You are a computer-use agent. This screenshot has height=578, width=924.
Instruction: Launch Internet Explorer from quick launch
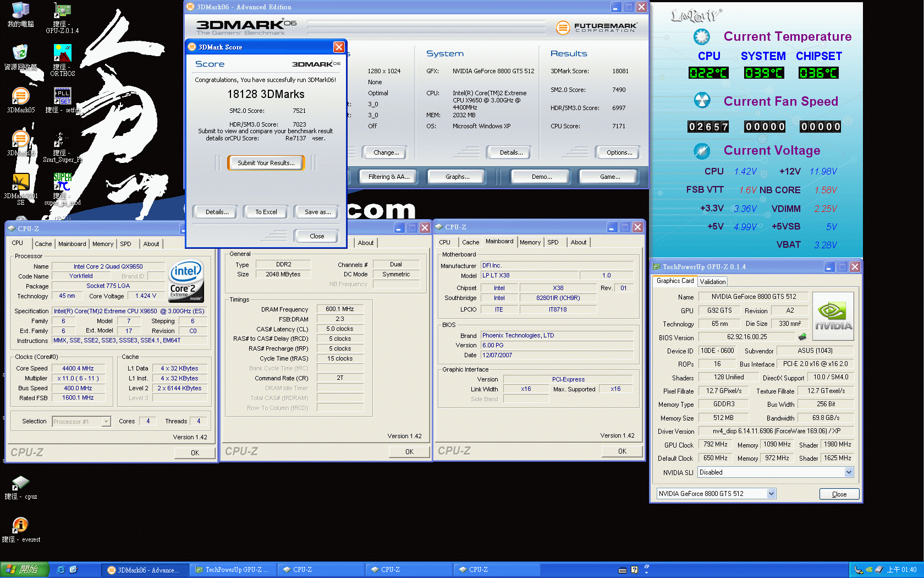pos(61,570)
